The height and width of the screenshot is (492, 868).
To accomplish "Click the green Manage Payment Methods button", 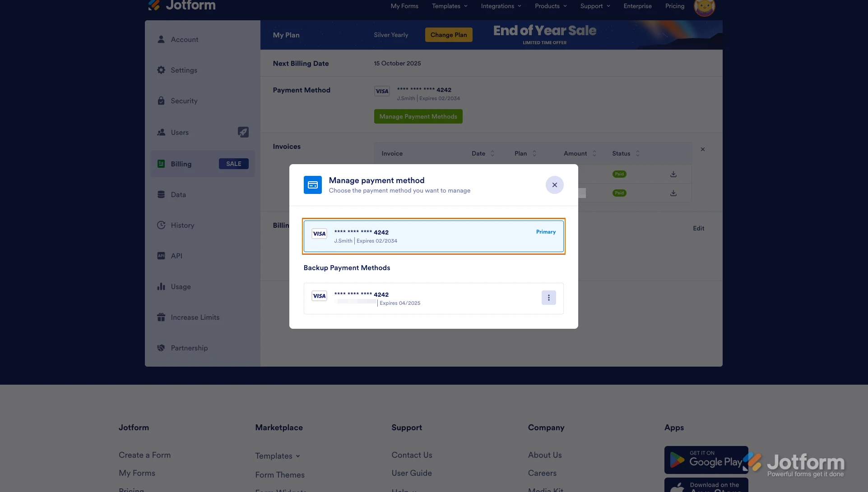I will click(x=418, y=116).
